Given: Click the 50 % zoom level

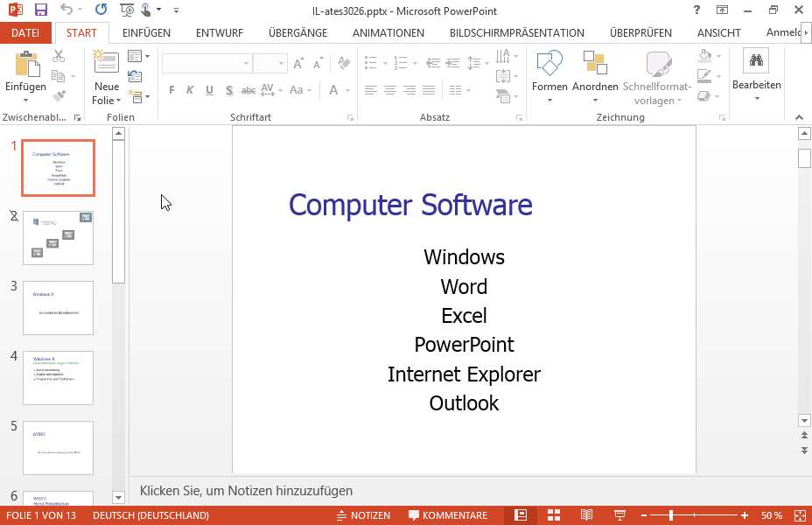Looking at the screenshot, I should [771, 515].
